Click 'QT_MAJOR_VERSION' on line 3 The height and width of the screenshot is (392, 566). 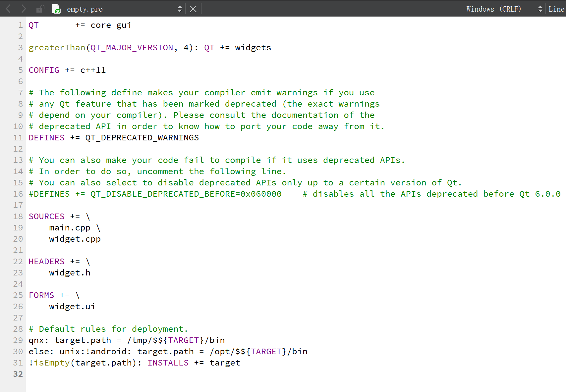coord(132,48)
